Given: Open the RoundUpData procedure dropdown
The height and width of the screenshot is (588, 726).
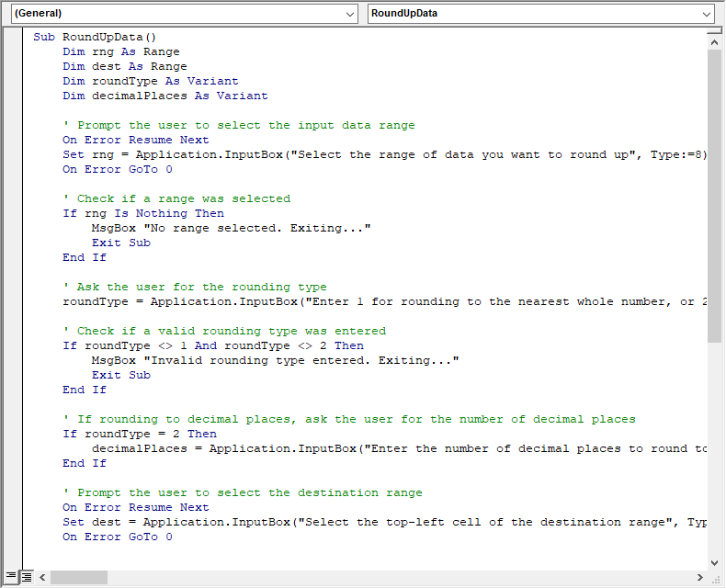Looking at the screenshot, I should [540, 14].
